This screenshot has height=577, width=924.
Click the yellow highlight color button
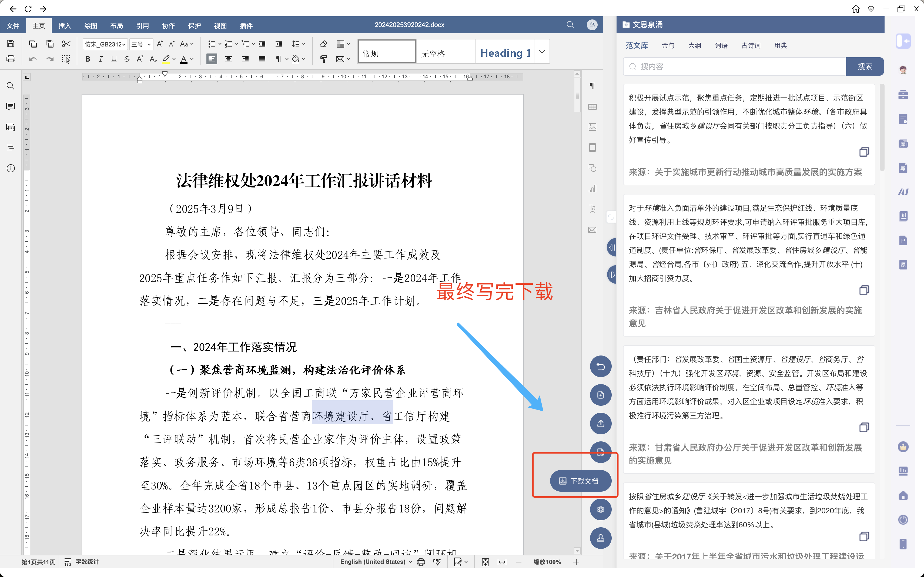tap(166, 59)
